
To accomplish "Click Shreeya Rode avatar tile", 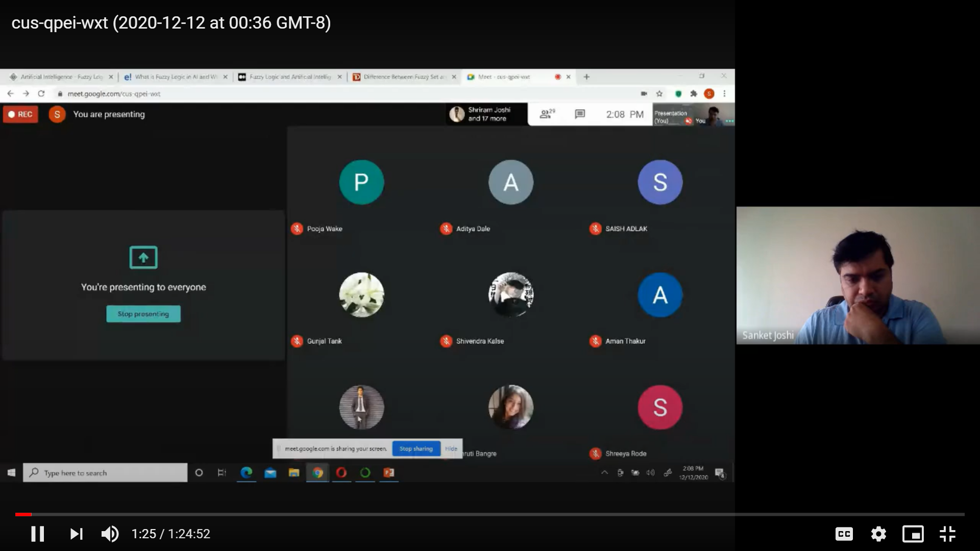I will 660,407.
